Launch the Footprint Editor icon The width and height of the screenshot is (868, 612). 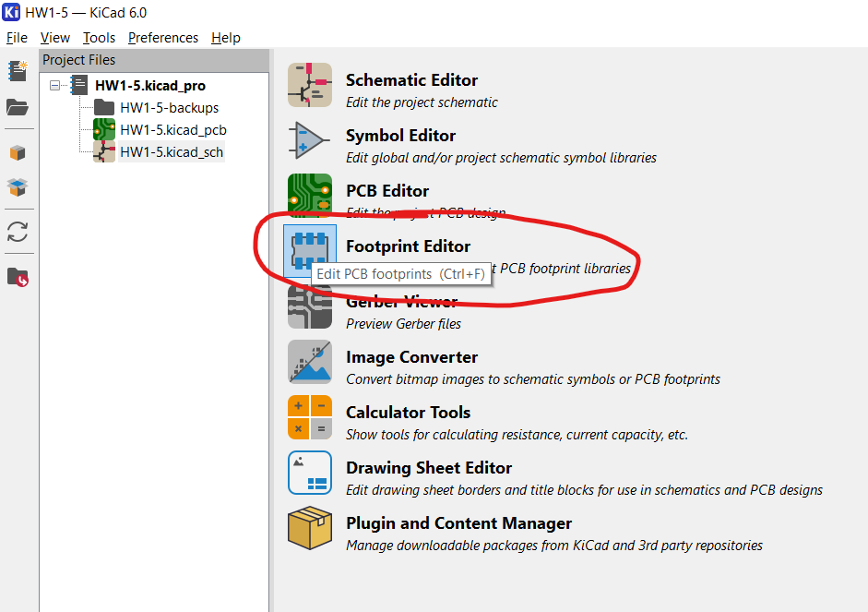pyautogui.click(x=309, y=251)
